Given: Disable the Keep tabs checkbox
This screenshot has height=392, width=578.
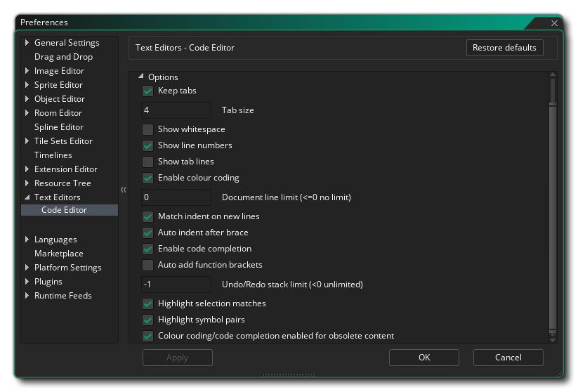Looking at the screenshot, I should [148, 91].
